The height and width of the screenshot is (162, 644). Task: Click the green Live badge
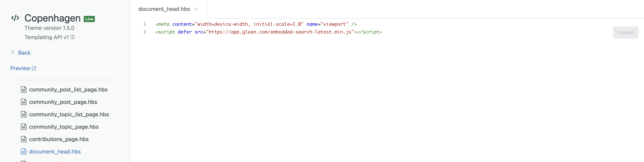tap(89, 19)
